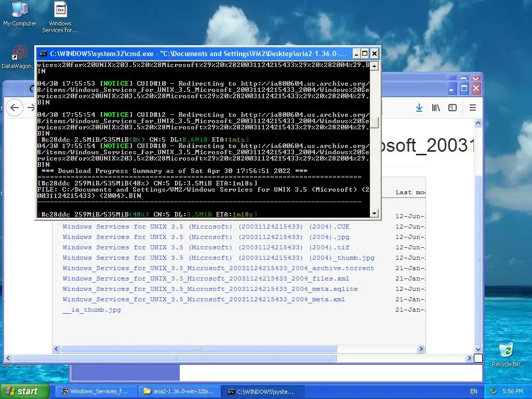Viewport: 532px width, 399px height.
Task: Open the DataWagon desktop shortcut
Action: (x=17, y=57)
